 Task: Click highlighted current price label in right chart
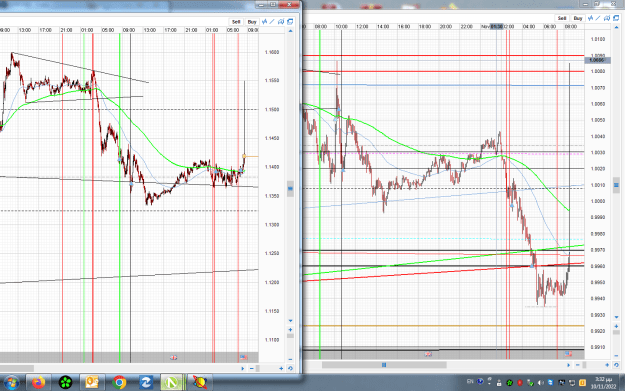pyautogui.click(x=597, y=60)
